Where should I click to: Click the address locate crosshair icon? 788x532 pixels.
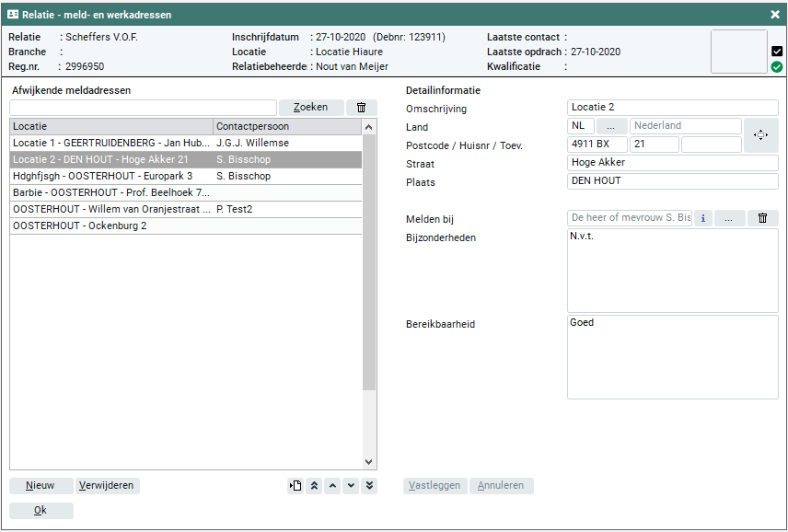click(760, 135)
